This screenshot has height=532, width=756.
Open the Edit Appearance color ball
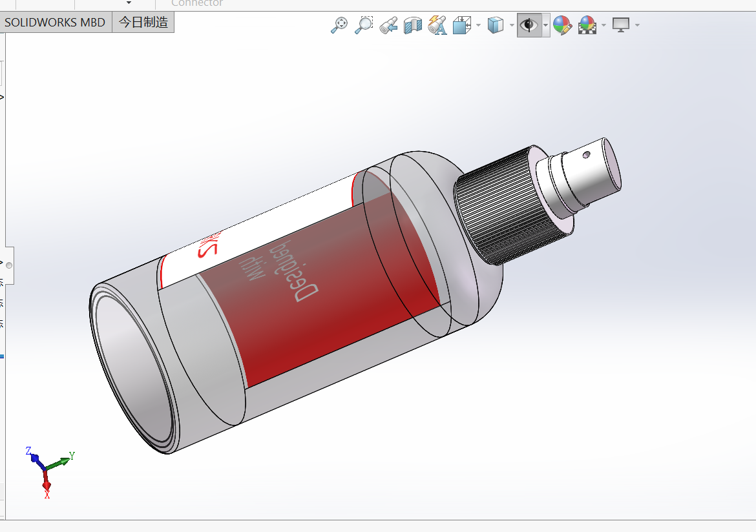tap(562, 25)
